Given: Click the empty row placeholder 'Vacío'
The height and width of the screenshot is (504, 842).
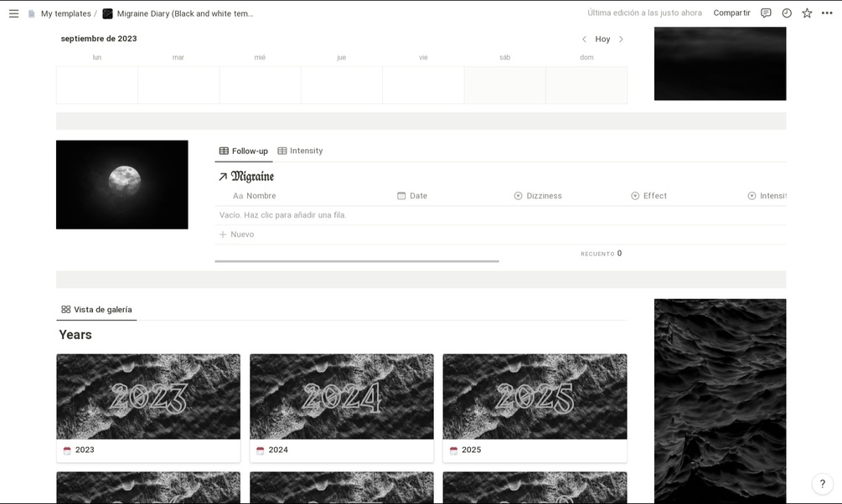Looking at the screenshot, I should tap(283, 215).
